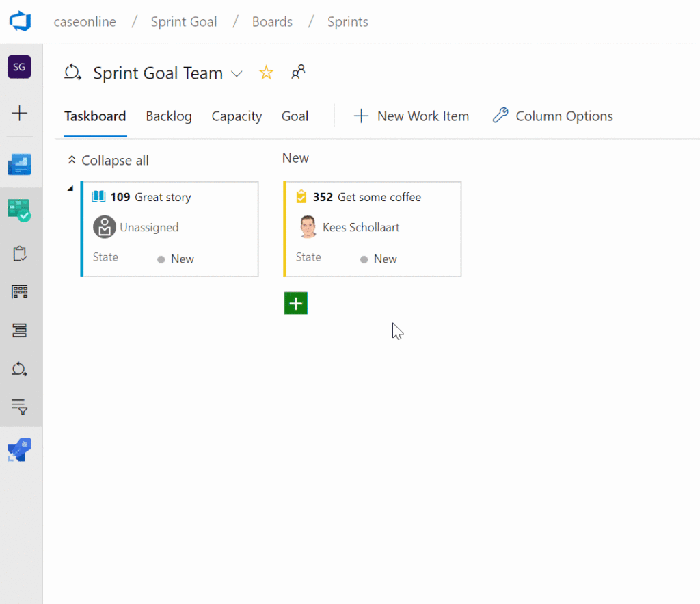Switch to the Backlog tab
This screenshot has width=700, height=604.
(169, 116)
